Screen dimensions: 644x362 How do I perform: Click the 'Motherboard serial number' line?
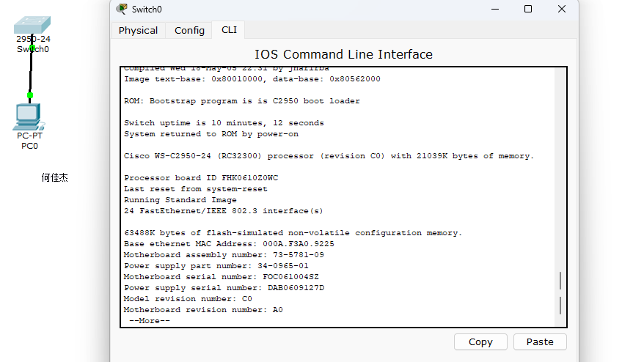tap(221, 277)
